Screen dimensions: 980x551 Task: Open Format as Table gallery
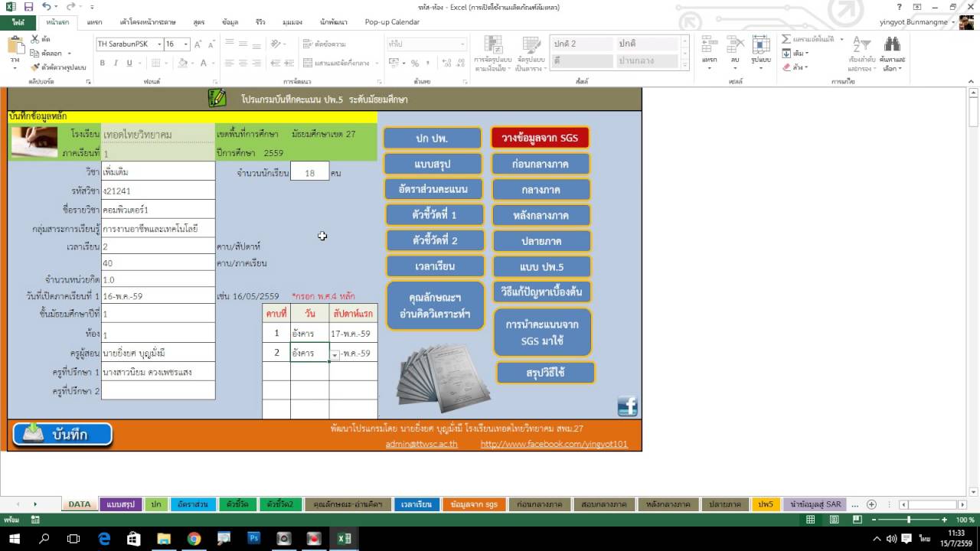[x=531, y=54]
